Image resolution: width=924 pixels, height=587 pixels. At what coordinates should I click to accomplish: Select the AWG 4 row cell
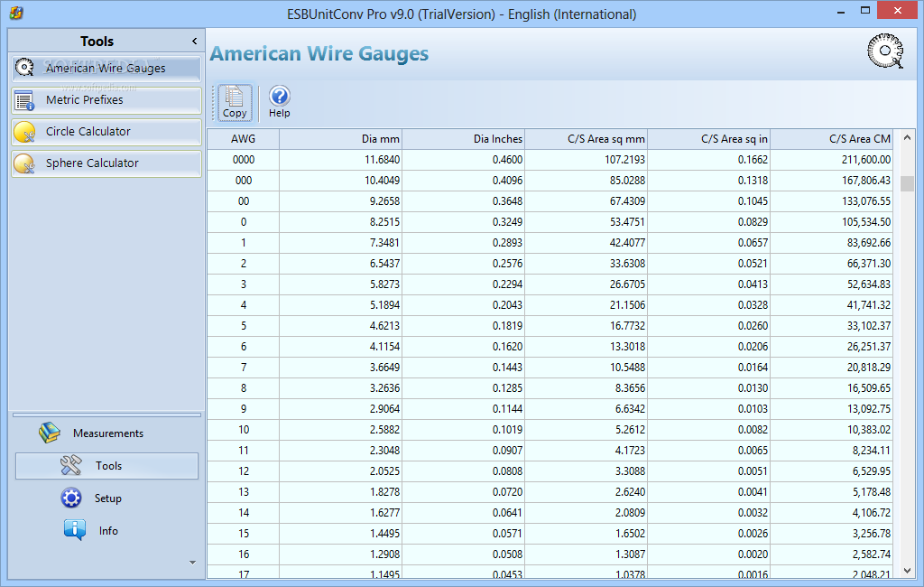tap(243, 305)
